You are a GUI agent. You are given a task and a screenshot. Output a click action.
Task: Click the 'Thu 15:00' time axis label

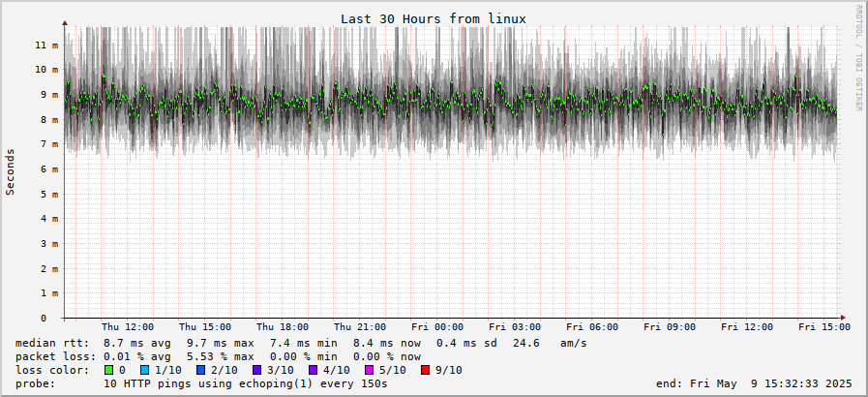[205, 327]
